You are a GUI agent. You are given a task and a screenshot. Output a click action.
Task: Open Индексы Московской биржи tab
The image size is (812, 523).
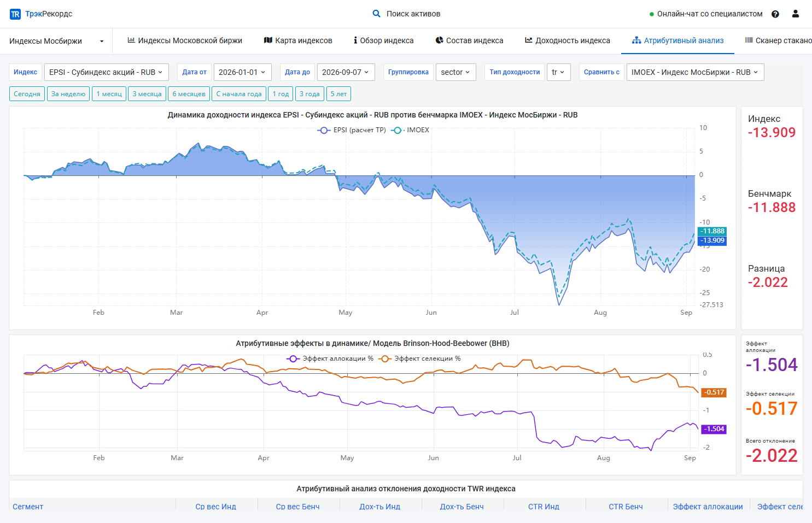(185, 40)
